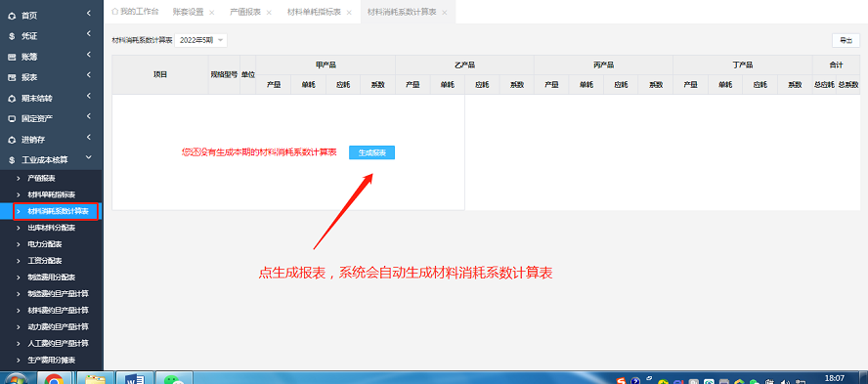Open 出库材料分配表 in sidebar tree
Screen dimensions: 868x384
point(52,228)
